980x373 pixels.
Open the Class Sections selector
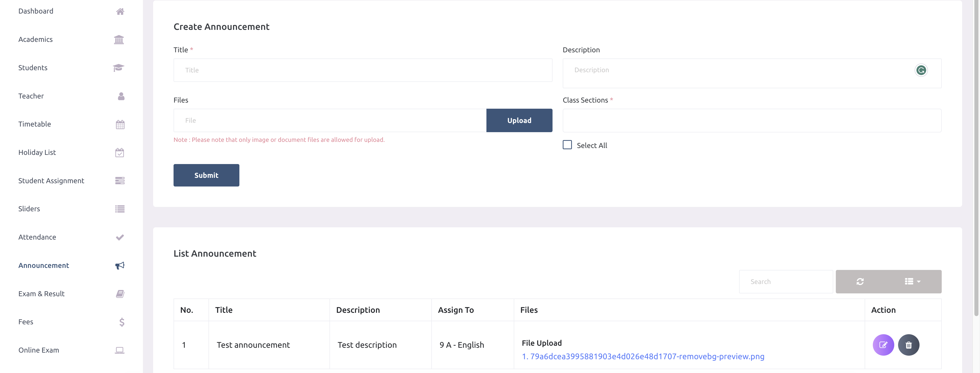(752, 120)
